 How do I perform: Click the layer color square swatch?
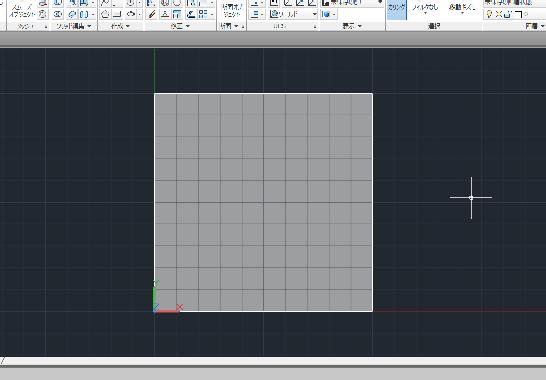pyautogui.click(x=517, y=14)
